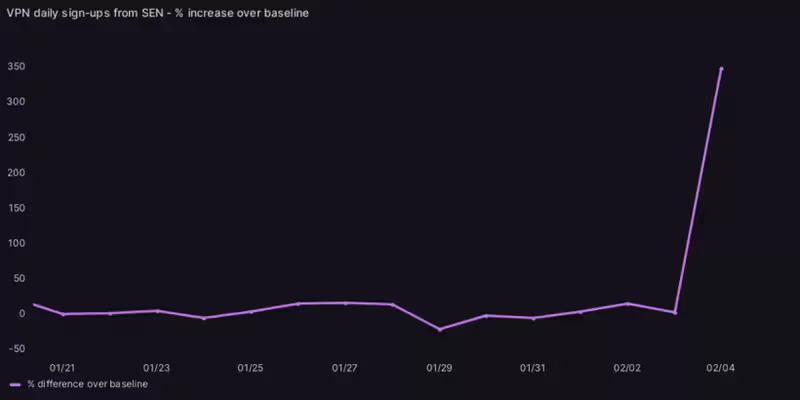
Task: Click the x-axis label 02/04
Action: coord(721,368)
